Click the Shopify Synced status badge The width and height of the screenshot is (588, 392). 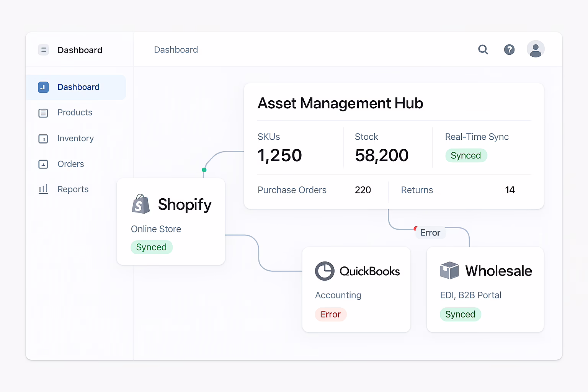pyautogui.click(x=152, y=247)
